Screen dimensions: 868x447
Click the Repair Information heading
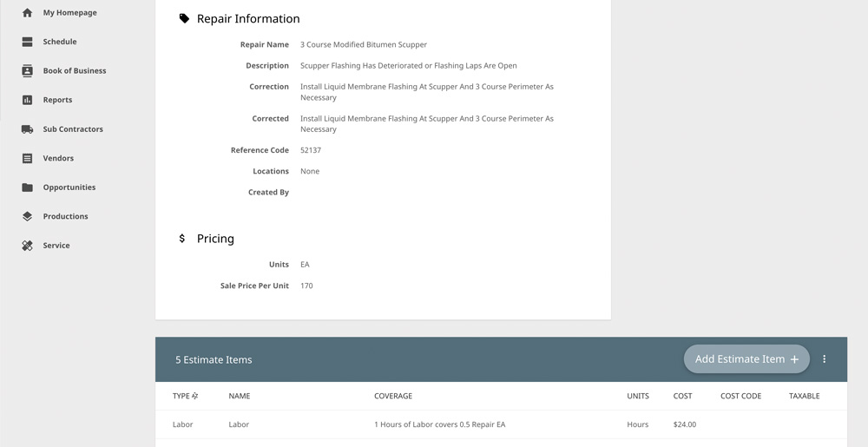click(x=248, y=19)
